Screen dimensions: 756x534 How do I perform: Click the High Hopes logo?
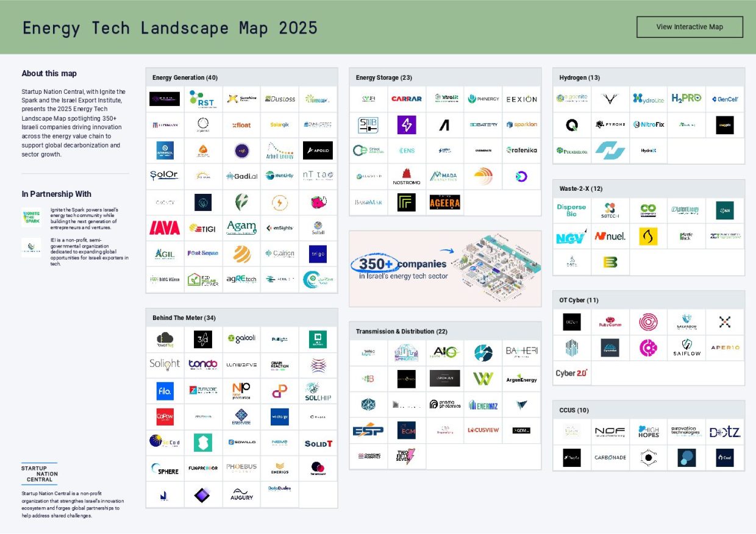click(x=648, y=432)
